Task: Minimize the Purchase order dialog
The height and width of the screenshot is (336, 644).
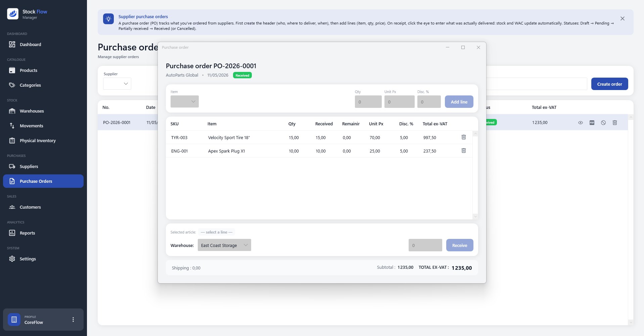Action: [x=448, y=47]
